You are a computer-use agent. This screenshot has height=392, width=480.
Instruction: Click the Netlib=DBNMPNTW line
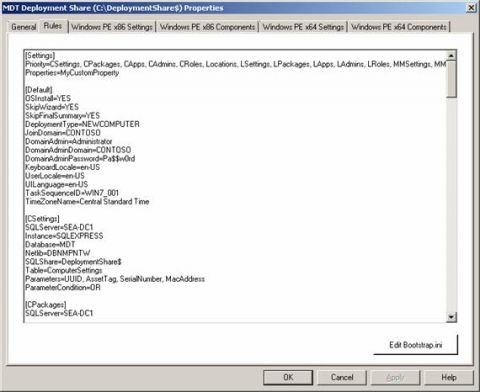pyautogui.click(x=58, y=253)
